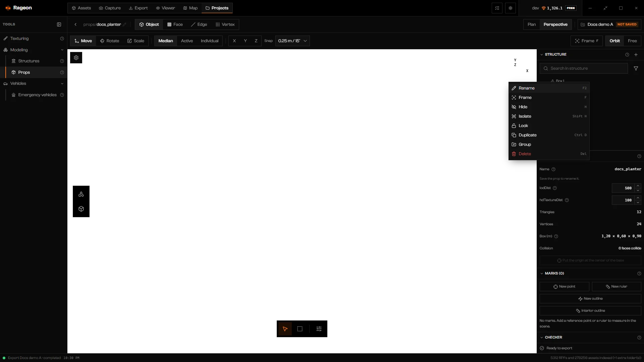The image size is (644, 362).
Task: Choose Duplicate from the context menu
Action: (x=549, y=135)
